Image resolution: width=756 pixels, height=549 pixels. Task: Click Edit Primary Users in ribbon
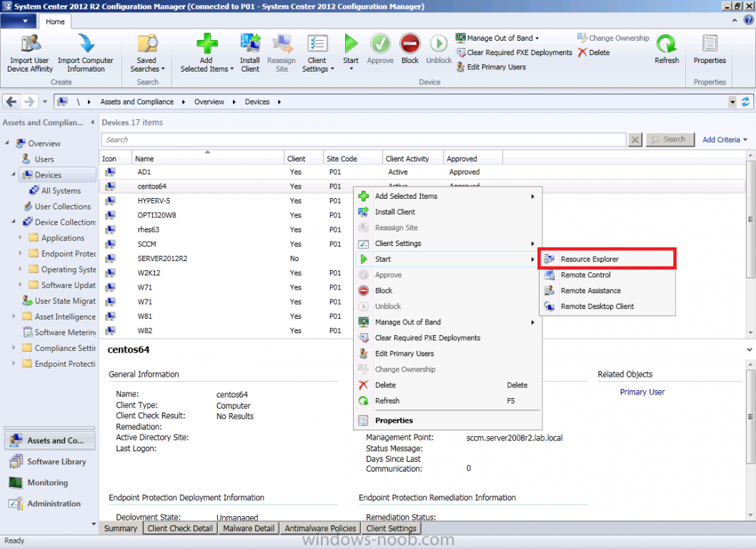491,66
